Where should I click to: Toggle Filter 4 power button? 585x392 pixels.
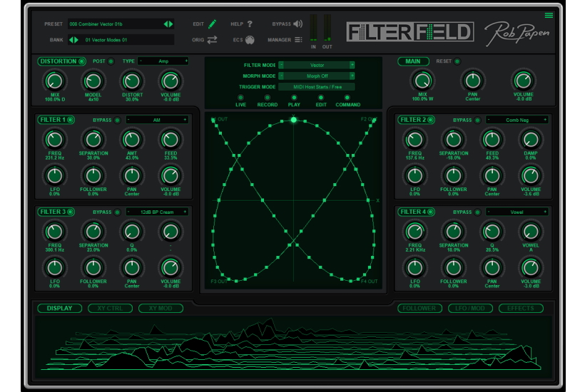tap(430, 212)
